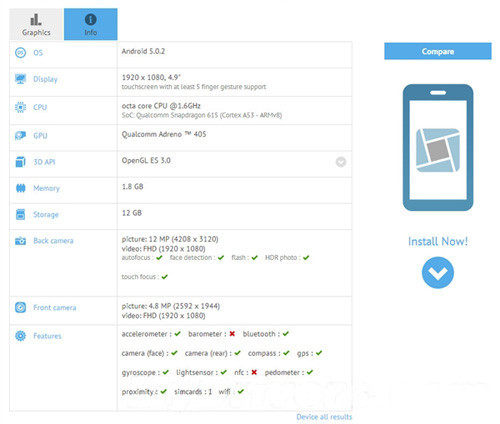This screenshot has height=424, width=500.
Task: Click the Compare button
Action: (x=438, y=51)
